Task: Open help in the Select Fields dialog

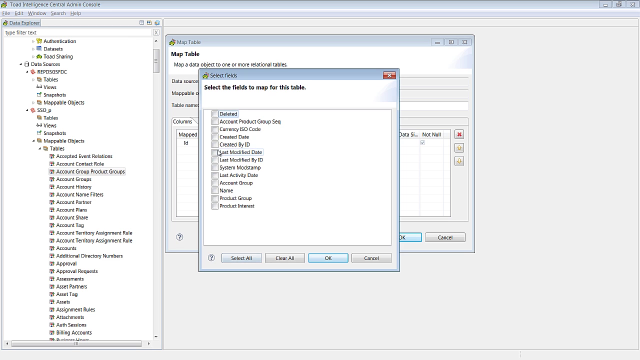Action: click(x=211, y=258)
